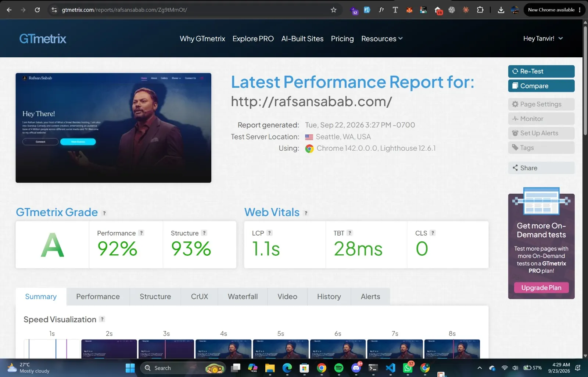Click the CLS help question mark
The image size is (588, 377).
[x=433, y=233]
